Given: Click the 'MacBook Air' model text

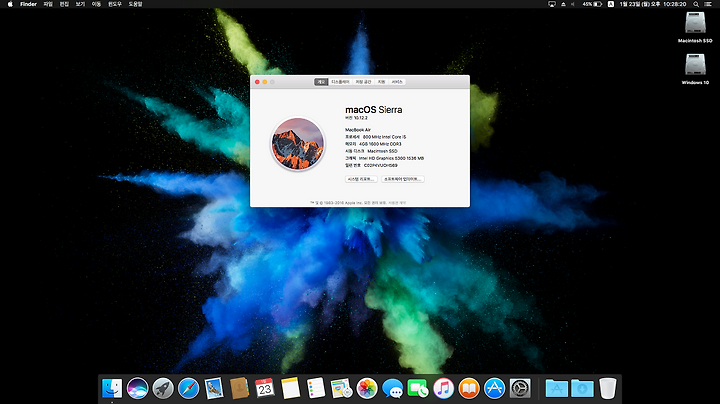Looking at the screenshot, I should 358,130.
